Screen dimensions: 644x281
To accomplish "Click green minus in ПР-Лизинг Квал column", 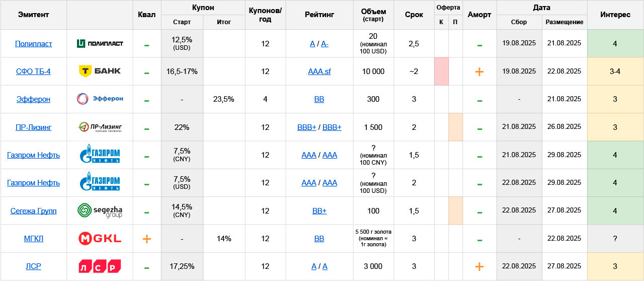I will (x=147, y=129).
